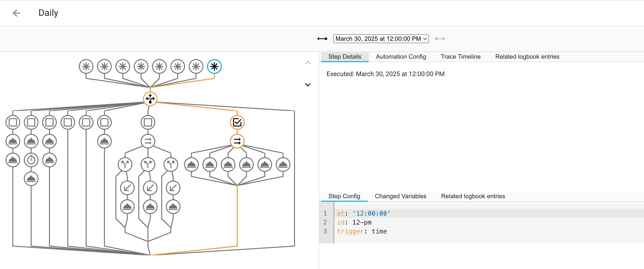
Task: Show the older trace using left arrow
Action: pos(322,39)
